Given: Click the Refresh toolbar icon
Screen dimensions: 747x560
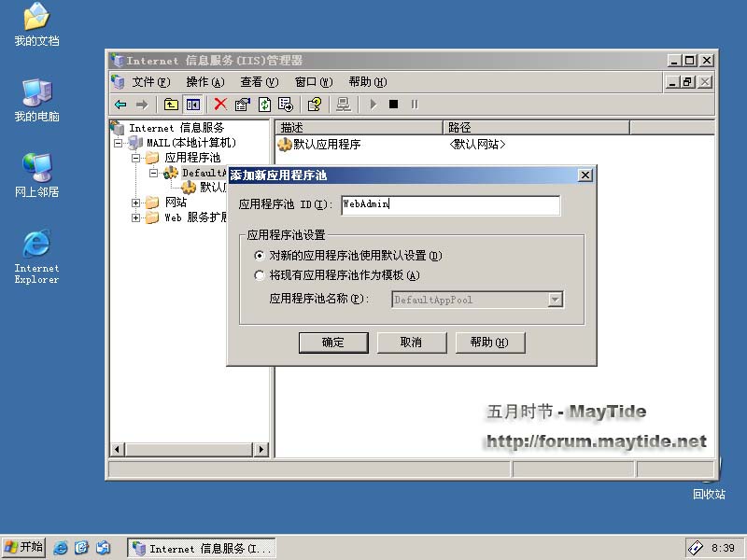Looking at the screenshot, I should (x=264, y=105).
